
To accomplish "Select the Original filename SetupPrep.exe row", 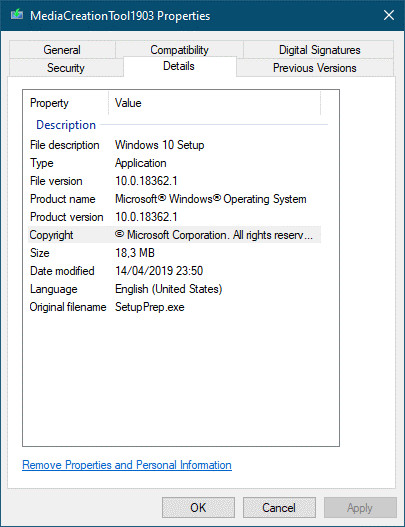I will pos(174,307).
